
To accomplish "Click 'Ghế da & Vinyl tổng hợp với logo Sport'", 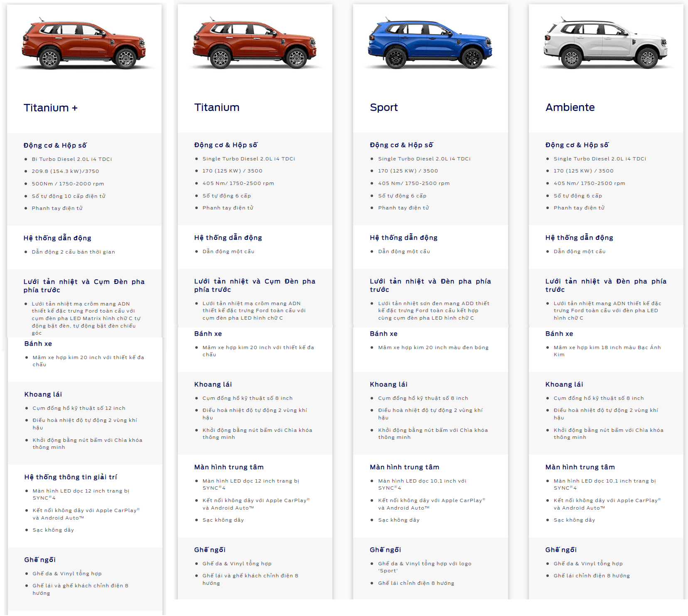I will pyautogui.click(x=425, y=567).
